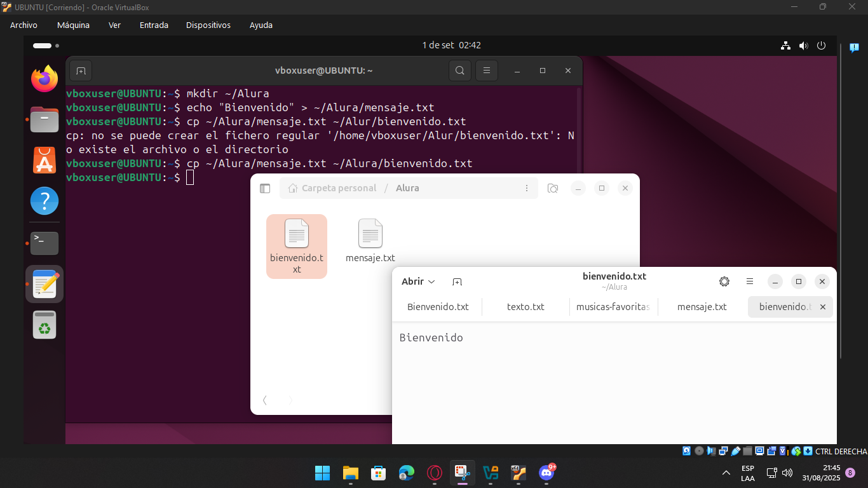Open Files path options menu
The image size is (868, 488).
pyautogui.click(x=527, y=188)
